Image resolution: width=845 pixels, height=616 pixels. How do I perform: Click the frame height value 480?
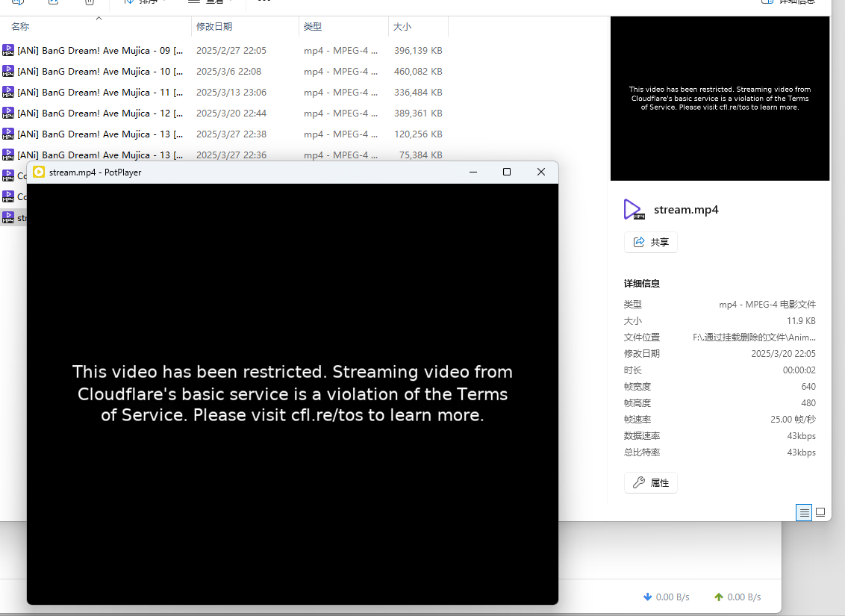(808, 403)
